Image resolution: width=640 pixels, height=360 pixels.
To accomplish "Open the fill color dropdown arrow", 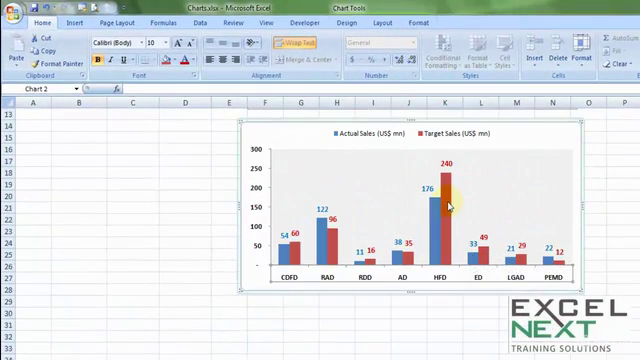I will click(x=175, y=60).
